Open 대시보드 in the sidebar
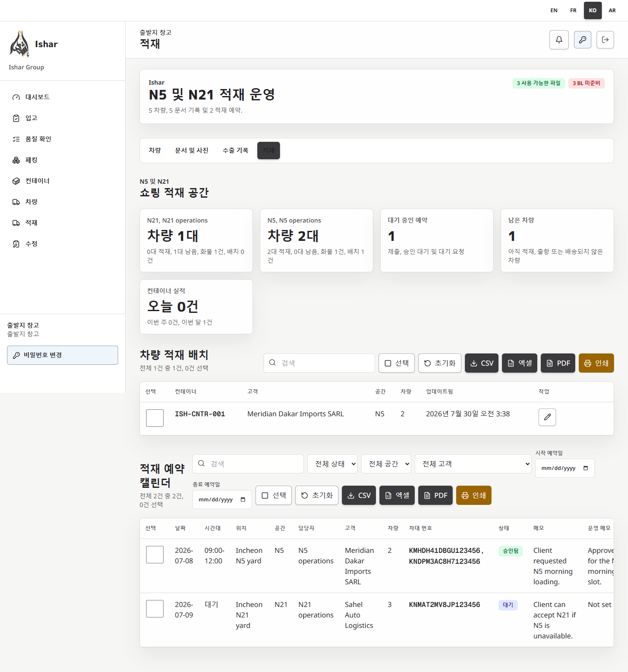The height and width of the screenshot is (672, 628). coord(62,97)
